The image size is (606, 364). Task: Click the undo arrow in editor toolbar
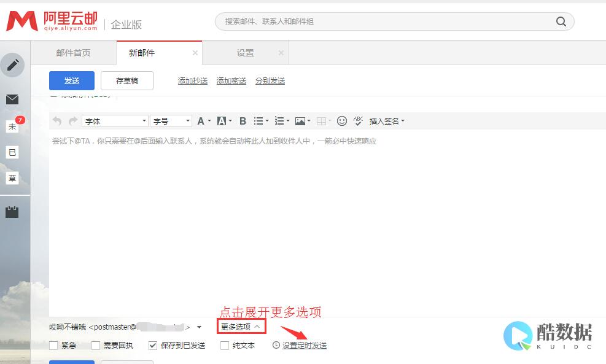tap(57, 121)
